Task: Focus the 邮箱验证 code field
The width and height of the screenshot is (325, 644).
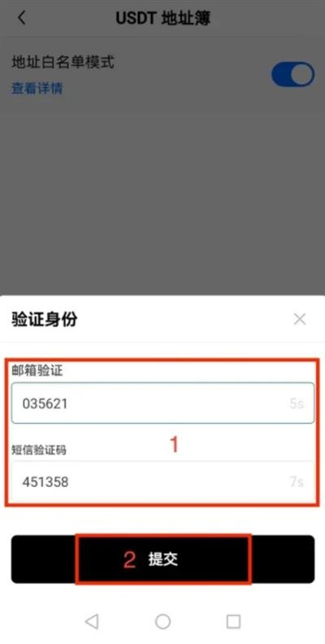Action: pos(163,403)
